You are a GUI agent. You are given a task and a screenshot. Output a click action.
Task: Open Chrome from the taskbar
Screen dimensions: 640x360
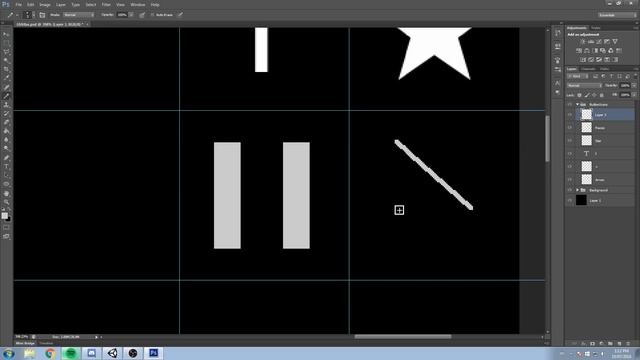[50, 353]
